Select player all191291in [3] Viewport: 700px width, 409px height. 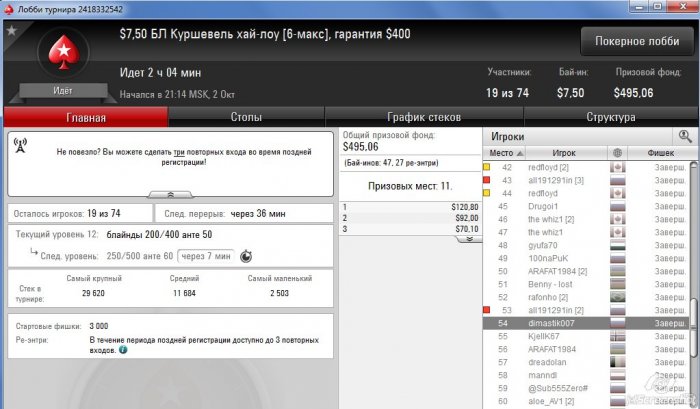pos(586,180)
